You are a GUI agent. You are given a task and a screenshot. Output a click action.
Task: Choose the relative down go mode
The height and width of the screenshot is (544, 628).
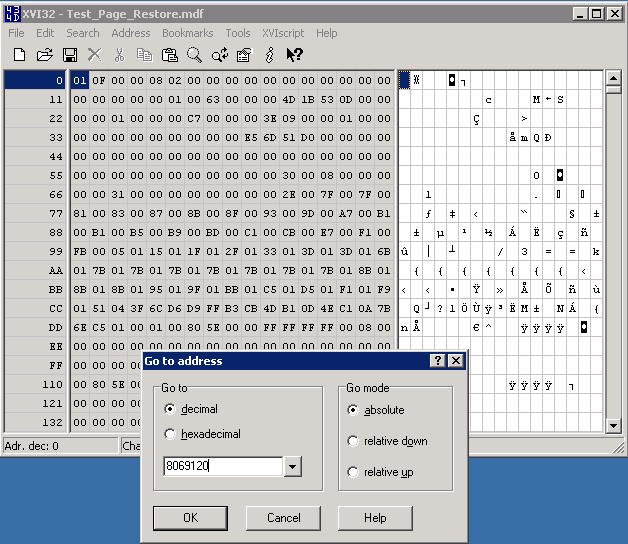[353, 441]
